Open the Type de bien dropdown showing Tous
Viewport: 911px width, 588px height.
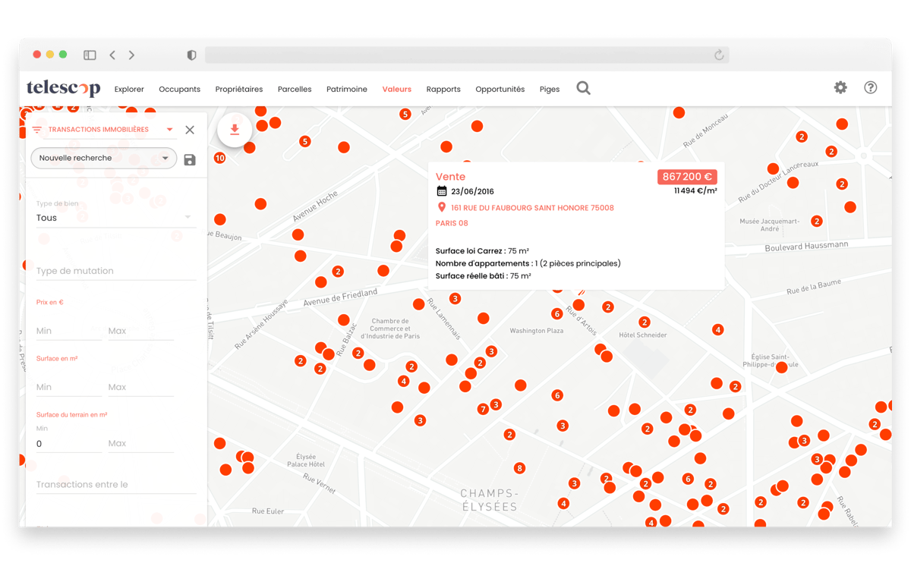[x=115, y=218]
